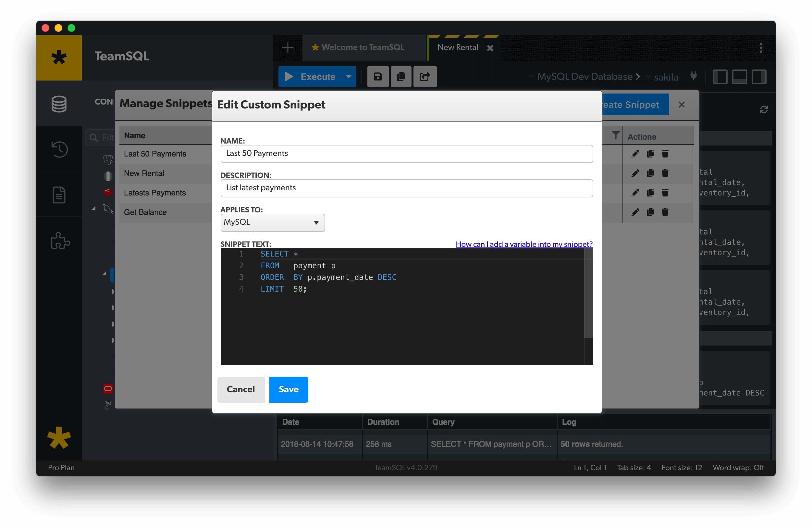This screenshot has height=528, width=812.
Task: Toggle the bottom panel layout
Action: pyautogui.click(x=739, y=77)
